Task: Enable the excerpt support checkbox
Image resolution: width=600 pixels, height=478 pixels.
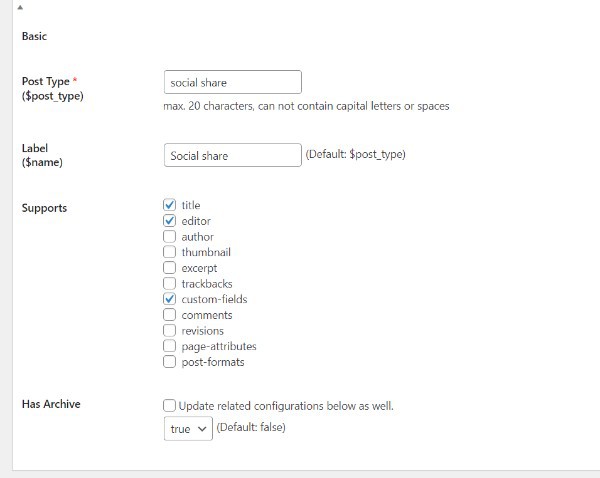Action: [x=170, y=268]
